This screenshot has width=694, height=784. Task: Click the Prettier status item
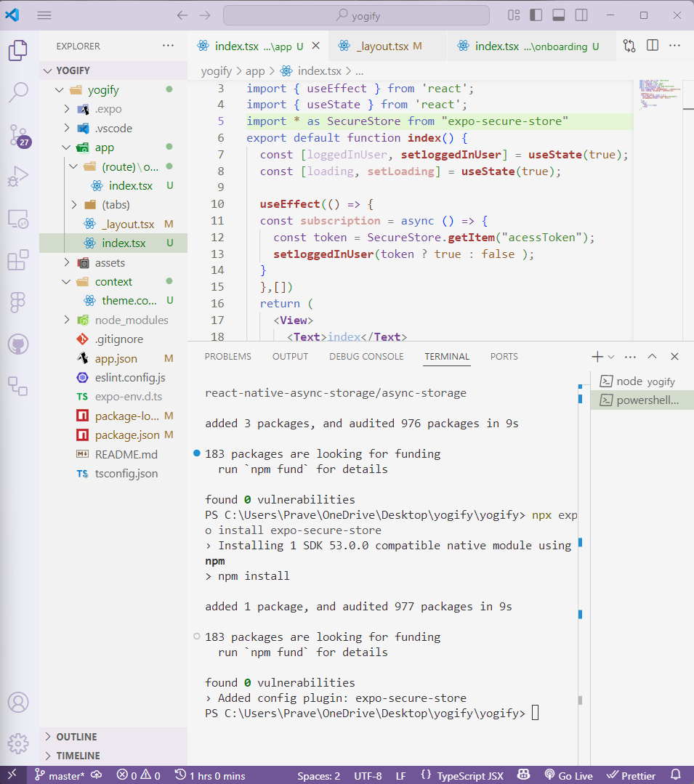[x=631, y=775]
